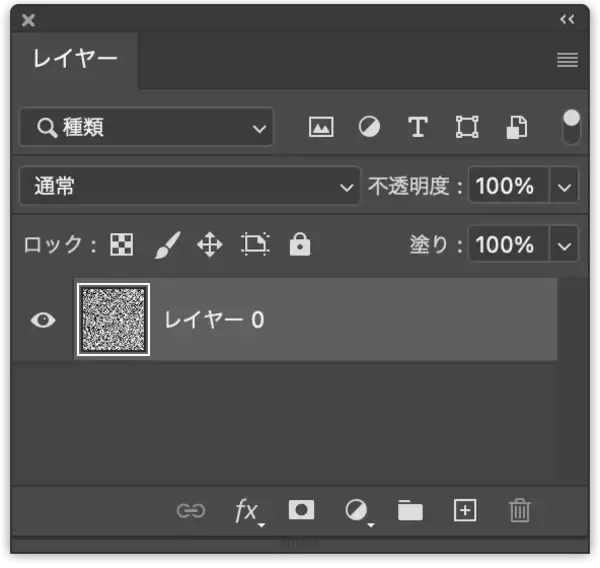Click the 塗り 100% value field
The image size is (600, 568).
tap(509, 244)
